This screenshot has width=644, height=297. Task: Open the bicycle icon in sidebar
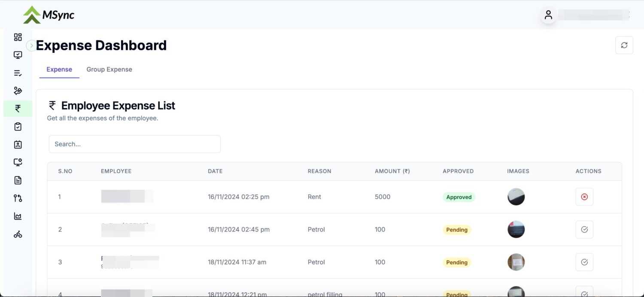(x=18, y=234)
